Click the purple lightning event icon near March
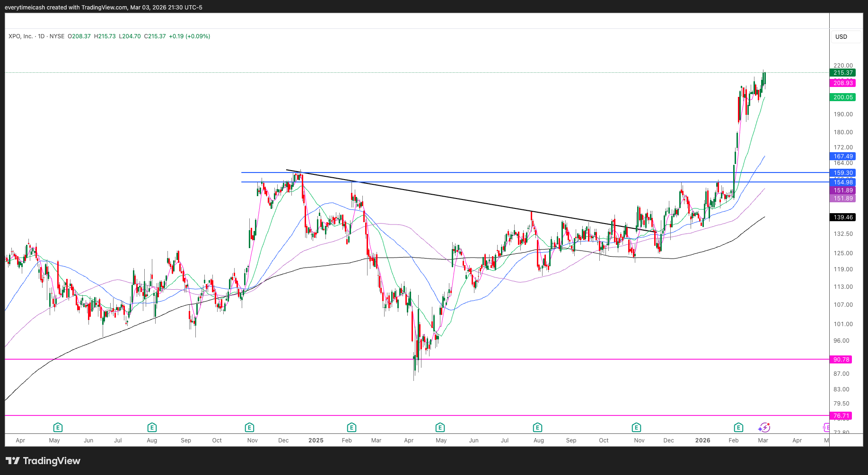Viewport: 868px width, 475px height. 764,428
